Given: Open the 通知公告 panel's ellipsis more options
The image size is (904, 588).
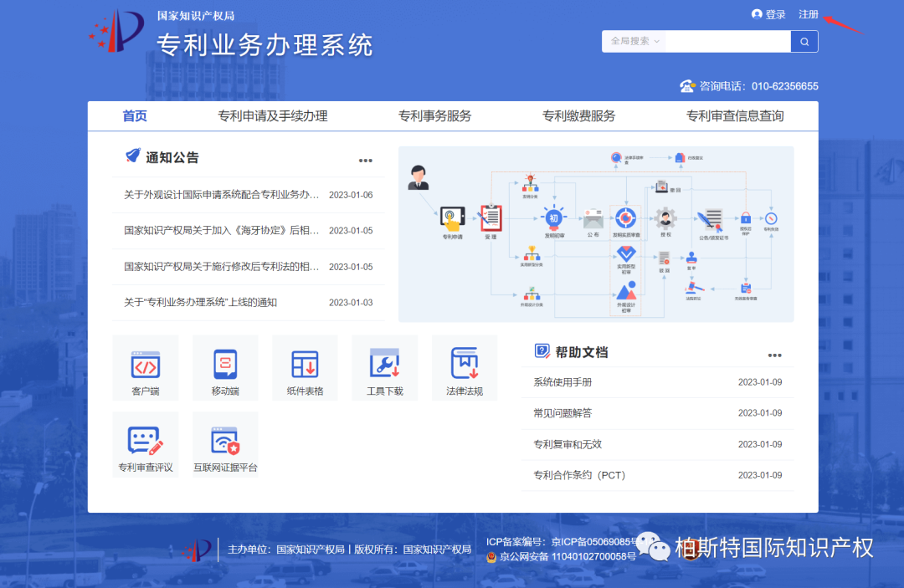Looking at the screenshot, I should 365,161.
